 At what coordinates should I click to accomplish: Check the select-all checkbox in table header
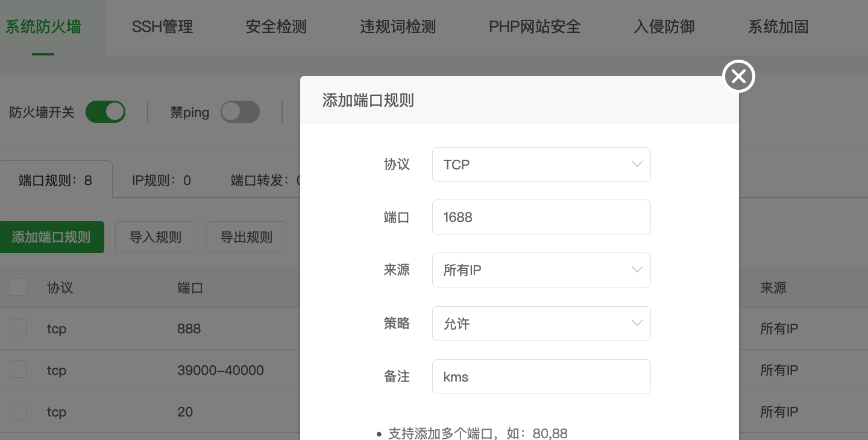(19, 288)
